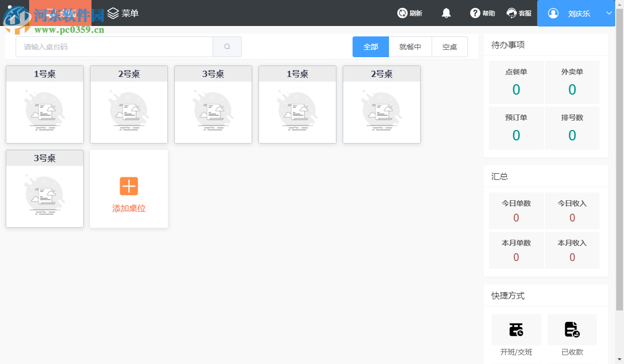Open the 点餐单 count tile
This screenshot has width=624, height=364.
pyautogui.click(x=516, y=83)
